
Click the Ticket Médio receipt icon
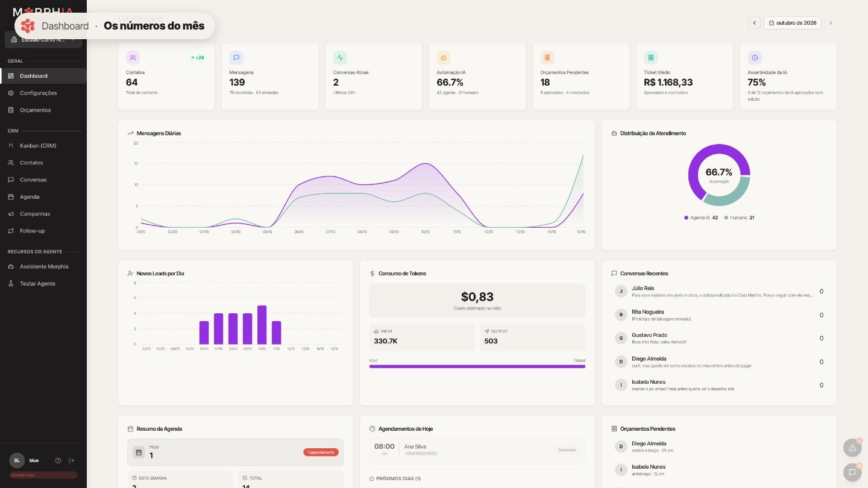[651, 58]
